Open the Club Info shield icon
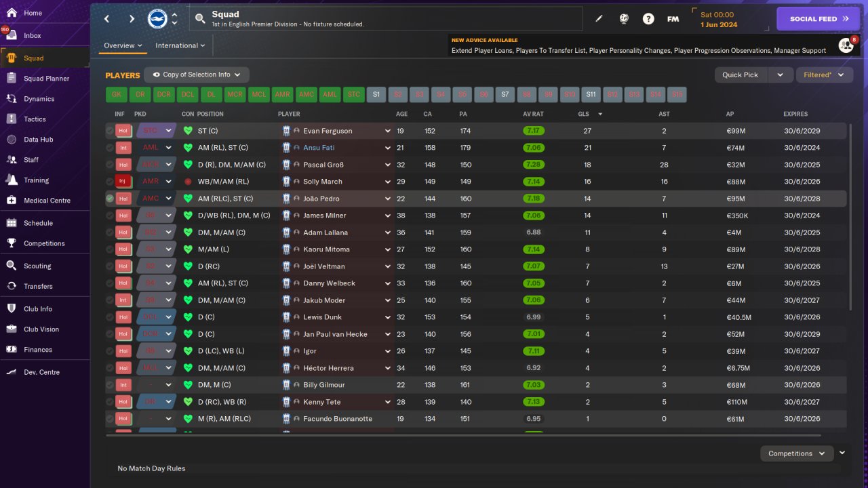 tap(12, 308)
